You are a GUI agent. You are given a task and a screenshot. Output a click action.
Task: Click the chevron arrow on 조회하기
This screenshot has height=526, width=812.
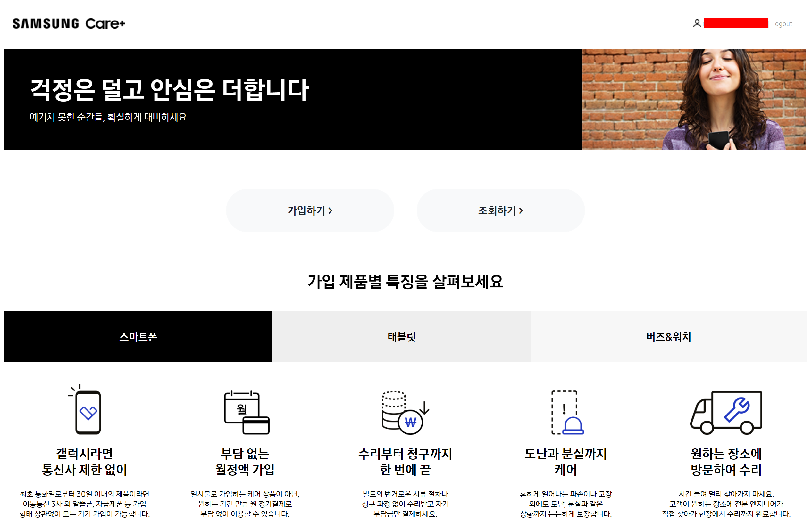coord(521,210)
